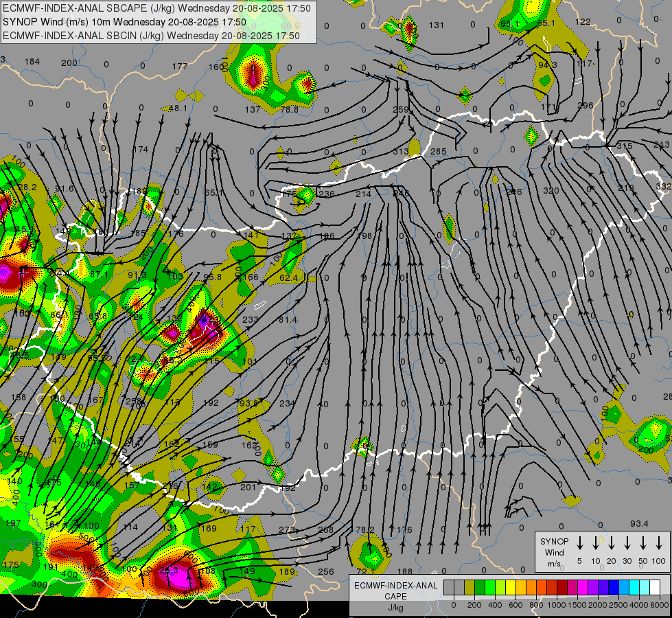Click the map value 48.1
The width and height of the screenshot is (672, 618).
coord(178,108)
